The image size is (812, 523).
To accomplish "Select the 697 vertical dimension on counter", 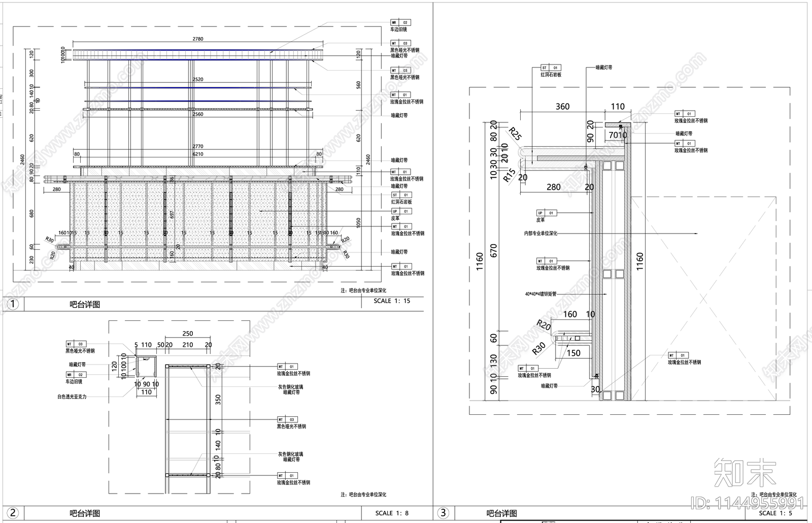I will pos(172,215).
